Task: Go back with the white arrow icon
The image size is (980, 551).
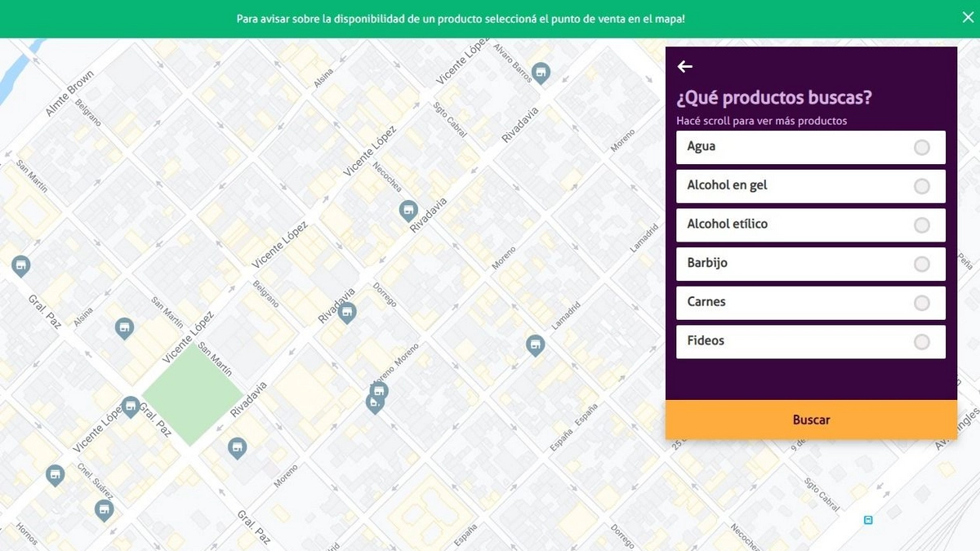Action: (684, 67)
